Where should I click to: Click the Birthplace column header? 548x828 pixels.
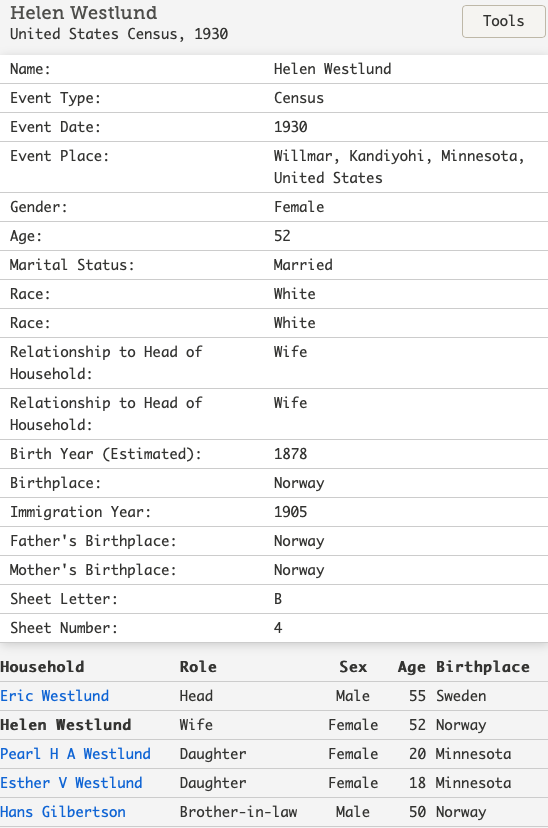[x=483, y=667]
